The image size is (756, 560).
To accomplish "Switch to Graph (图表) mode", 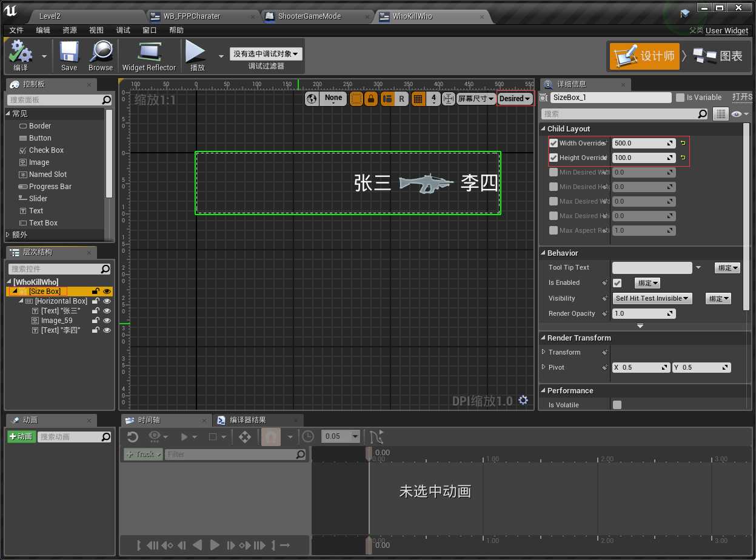I will (719, 56).
